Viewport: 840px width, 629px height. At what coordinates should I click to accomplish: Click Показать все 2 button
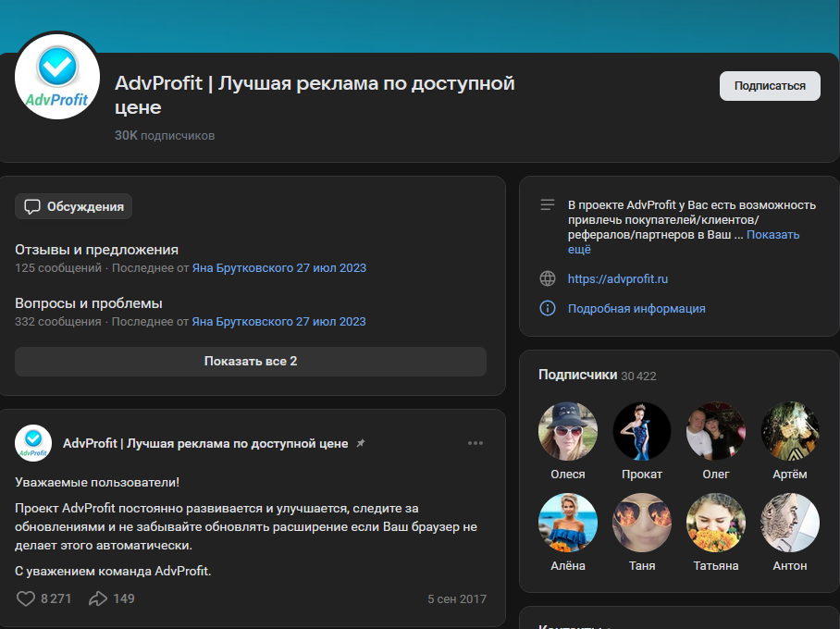click(251, 361)
